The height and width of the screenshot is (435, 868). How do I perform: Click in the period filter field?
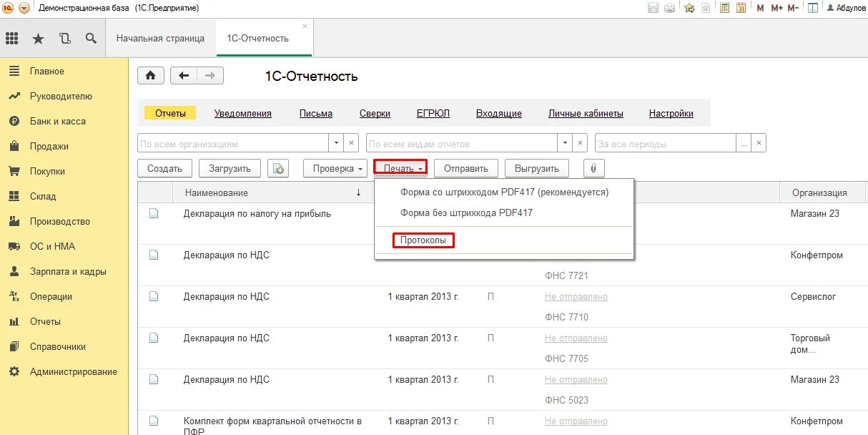(666, 143)
